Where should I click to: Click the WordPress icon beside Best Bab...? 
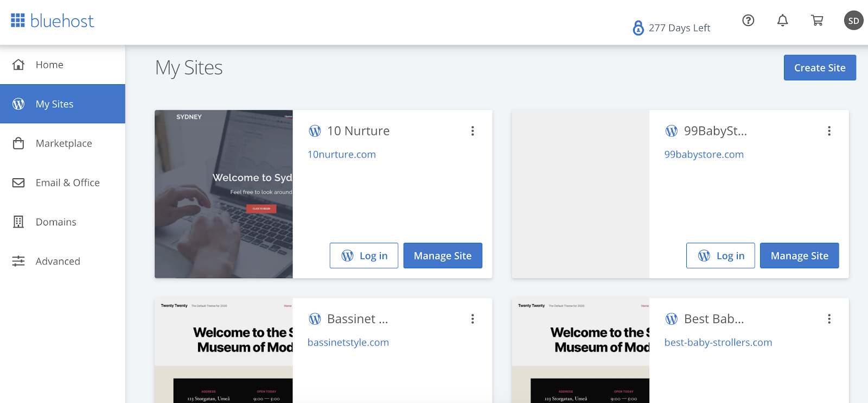click(x=672, y=319)
